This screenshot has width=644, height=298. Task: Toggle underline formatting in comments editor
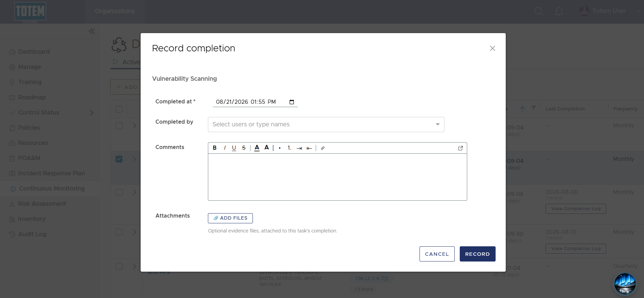tap(234, 148)
